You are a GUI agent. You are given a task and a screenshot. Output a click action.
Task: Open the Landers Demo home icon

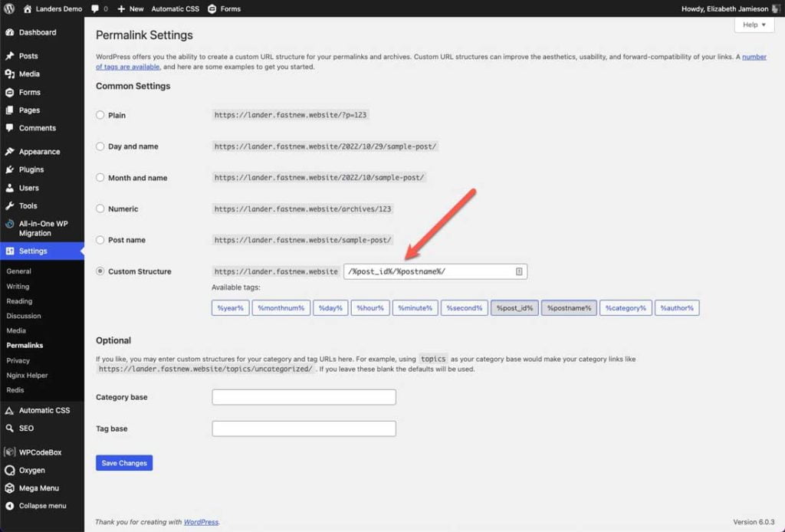point(27,8)
